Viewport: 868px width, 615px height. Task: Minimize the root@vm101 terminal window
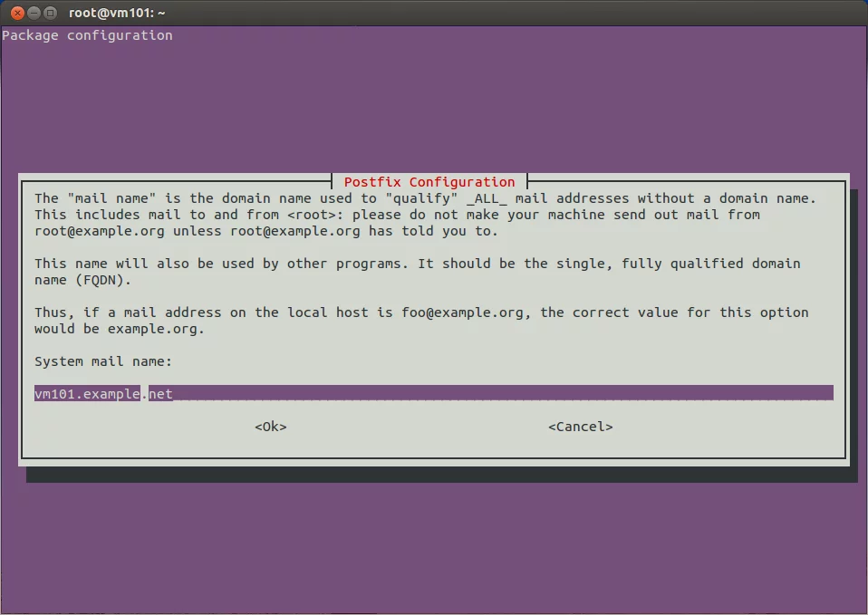click(34, 13)
